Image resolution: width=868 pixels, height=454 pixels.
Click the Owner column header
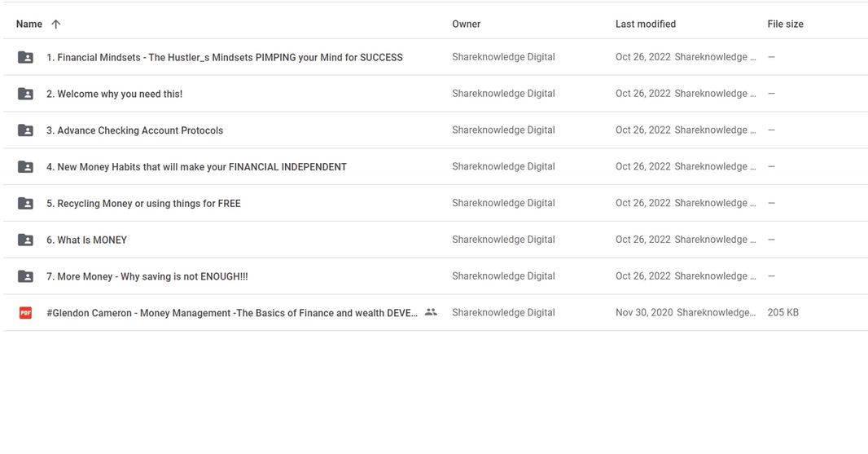[x=467, y=24]
